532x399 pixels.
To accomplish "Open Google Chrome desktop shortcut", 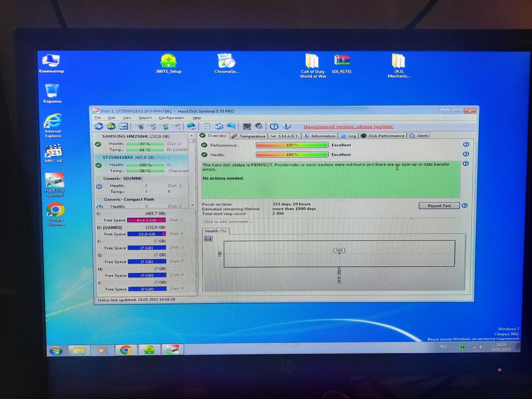I will (x=56, y=214).
